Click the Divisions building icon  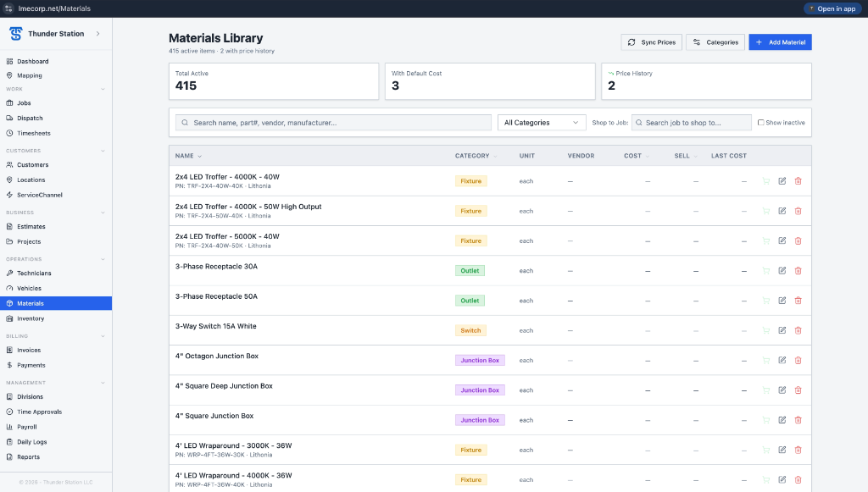coord(9,397)
